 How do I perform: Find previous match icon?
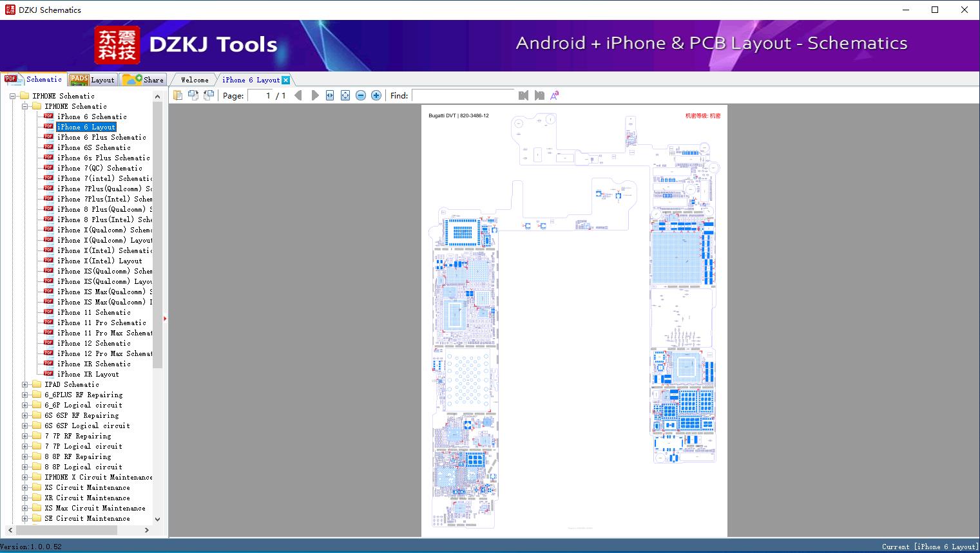(x=523, y=95)
